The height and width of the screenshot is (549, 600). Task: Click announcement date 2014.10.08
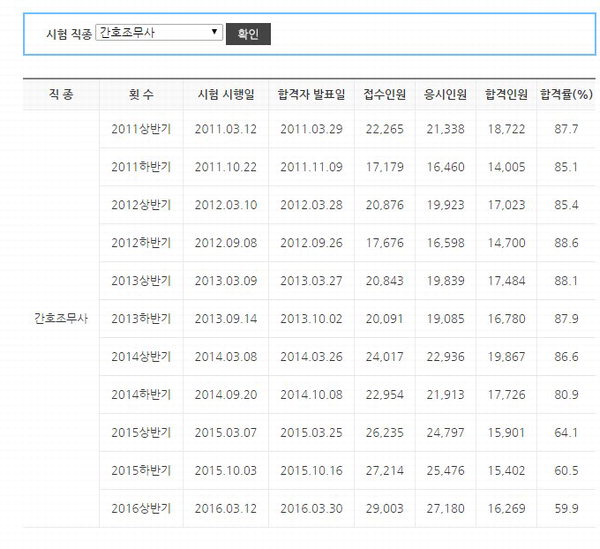click(311, 394)
